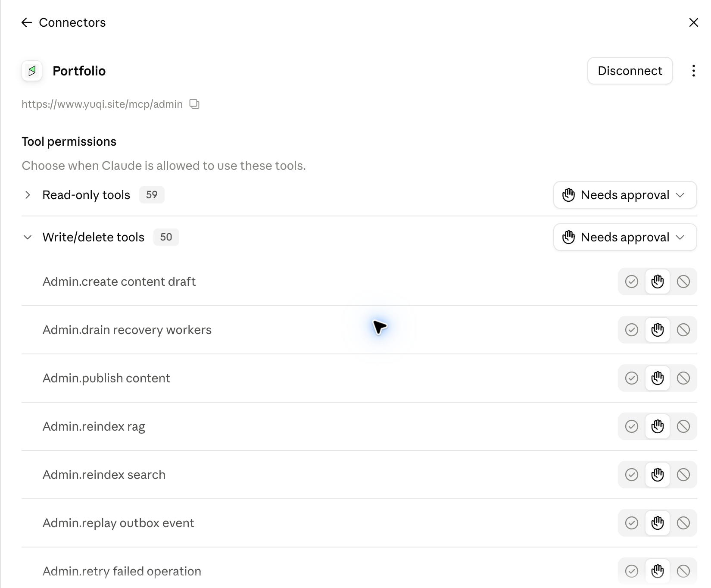The height and width of the screenshot is (588, 711).
Task: Block Admin.create content draft tool
Action: pos(683,281)
